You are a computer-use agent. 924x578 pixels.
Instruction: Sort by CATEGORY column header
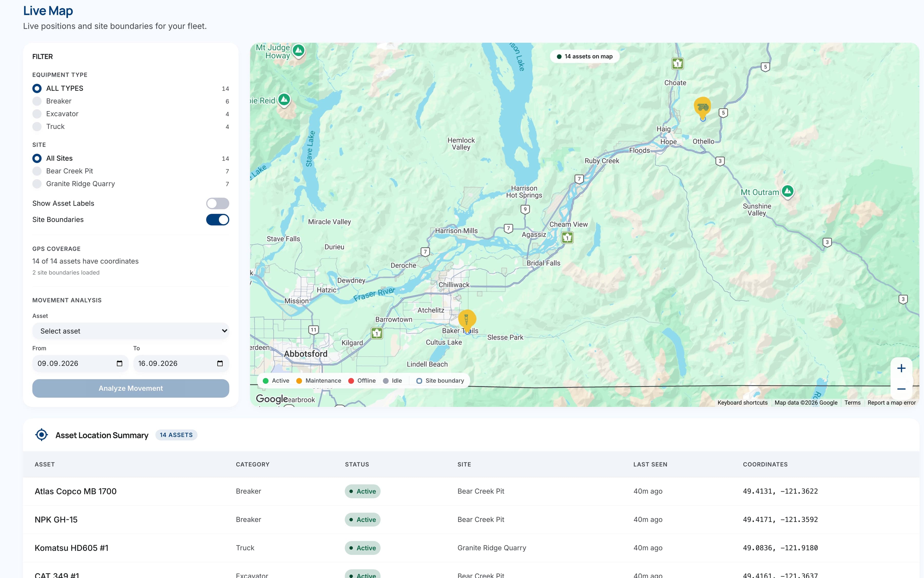point(252,464)
